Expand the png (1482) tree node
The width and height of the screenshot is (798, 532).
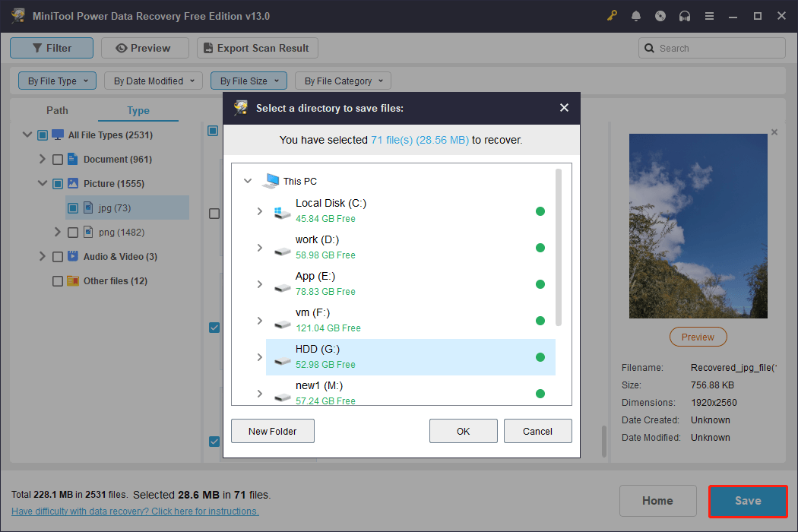[x=58, y=232]
